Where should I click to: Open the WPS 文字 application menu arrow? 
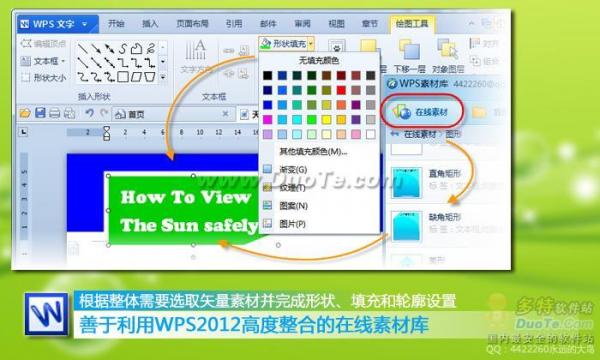pos(85,24)
